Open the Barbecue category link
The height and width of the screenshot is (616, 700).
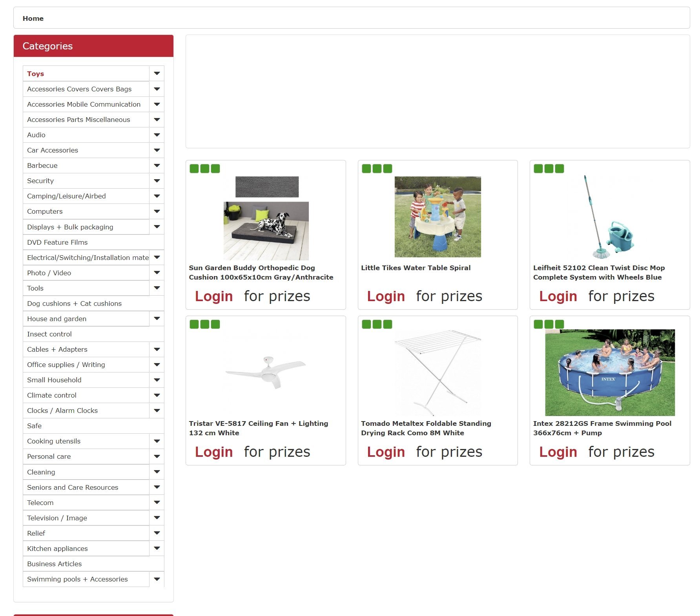[x=86, y=165]
